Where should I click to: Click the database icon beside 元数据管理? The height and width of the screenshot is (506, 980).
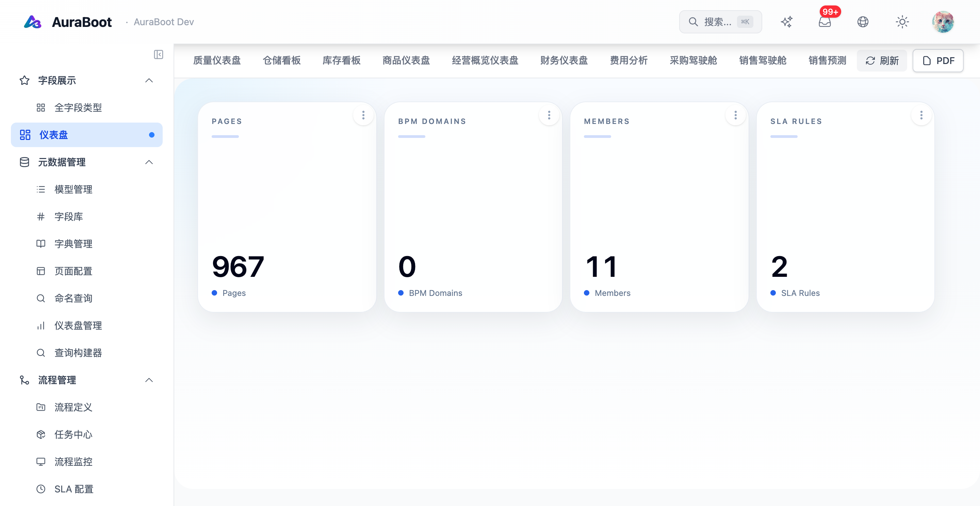pos(24,162)
